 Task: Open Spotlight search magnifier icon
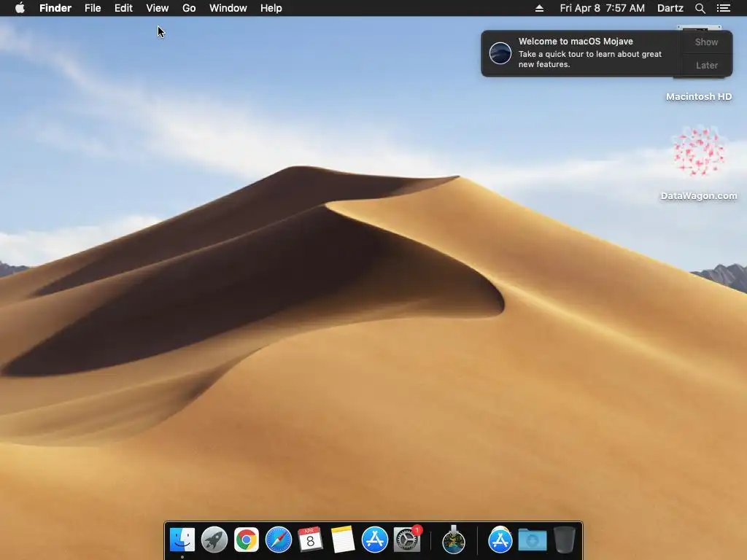pyautogui.click(x=700, y=8)
